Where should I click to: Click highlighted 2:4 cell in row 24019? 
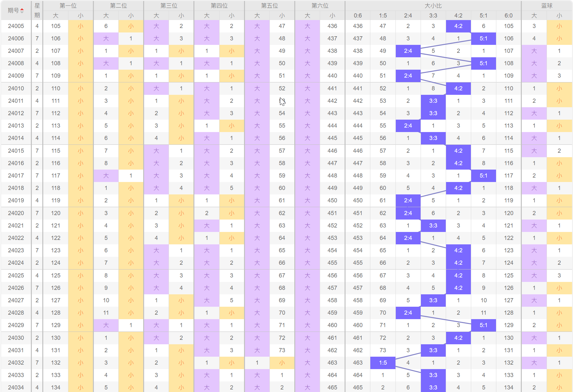(x=408, y=200)
